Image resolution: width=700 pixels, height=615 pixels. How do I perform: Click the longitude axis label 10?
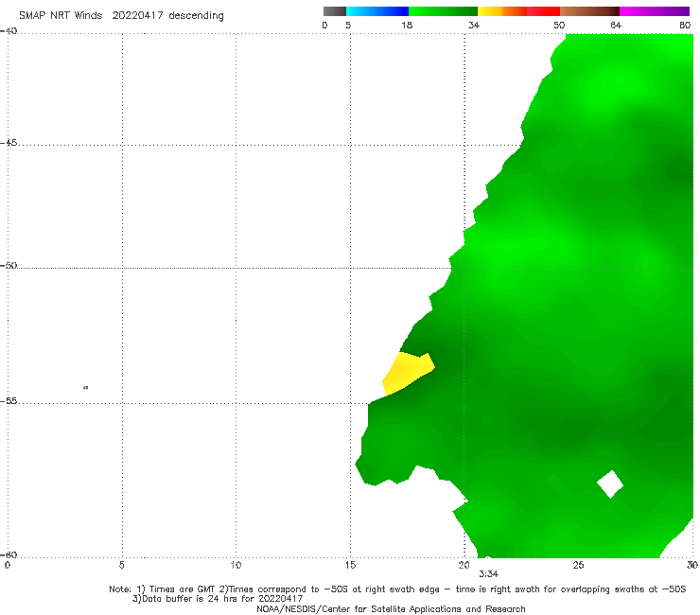236,565
